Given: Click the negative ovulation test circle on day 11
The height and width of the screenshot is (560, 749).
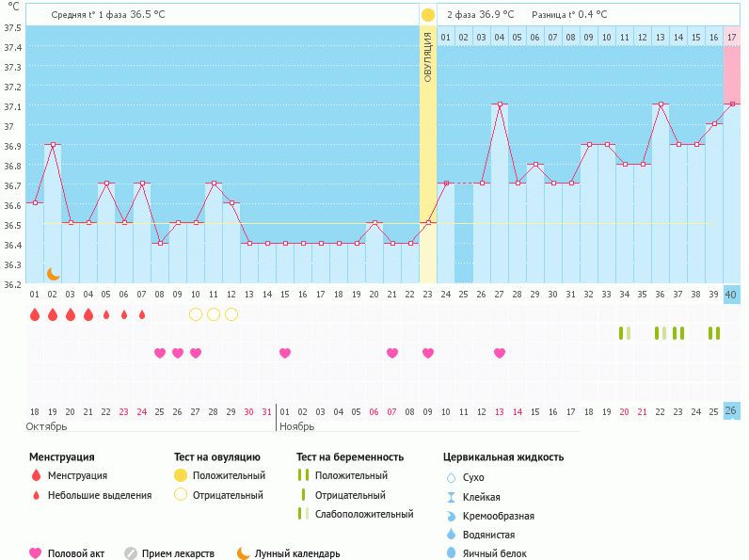Looking at the screenshot, I should 214,314.
